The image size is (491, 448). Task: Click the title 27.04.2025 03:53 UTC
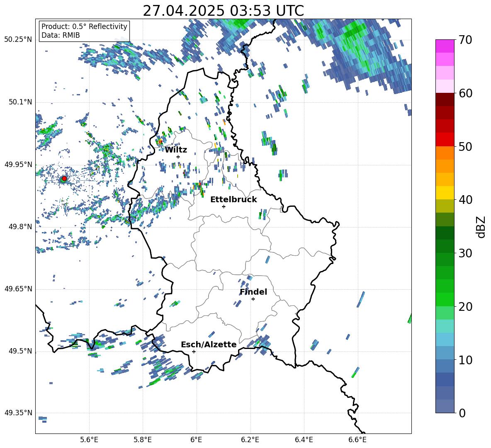223,11
